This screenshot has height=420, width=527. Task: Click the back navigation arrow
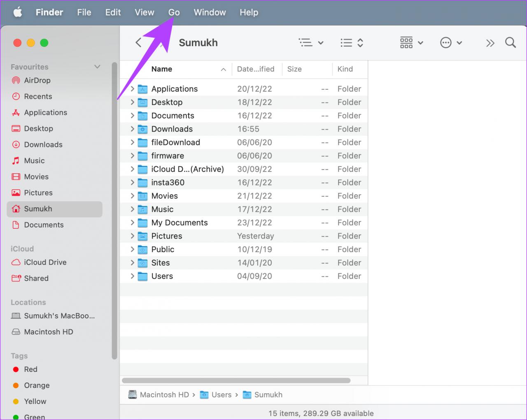138,43
